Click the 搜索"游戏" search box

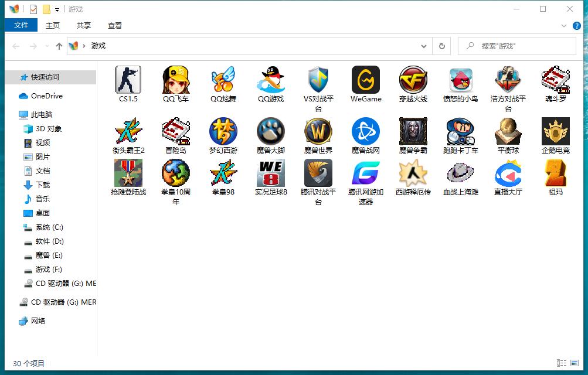tap(516, 46)
